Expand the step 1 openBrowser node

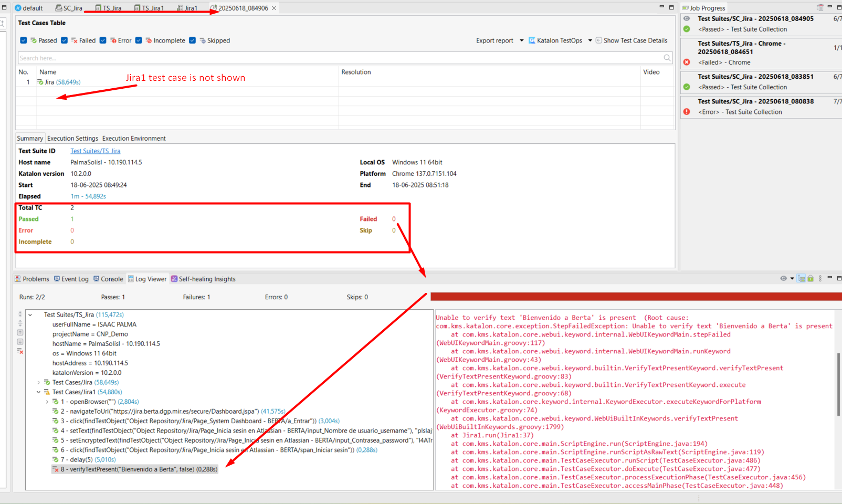tap(47, 402)
